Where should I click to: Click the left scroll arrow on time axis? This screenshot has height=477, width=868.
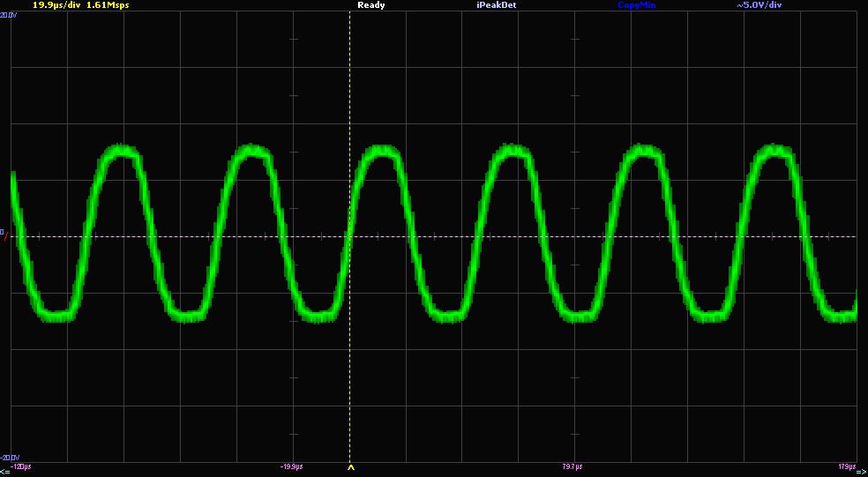(5, 472)
